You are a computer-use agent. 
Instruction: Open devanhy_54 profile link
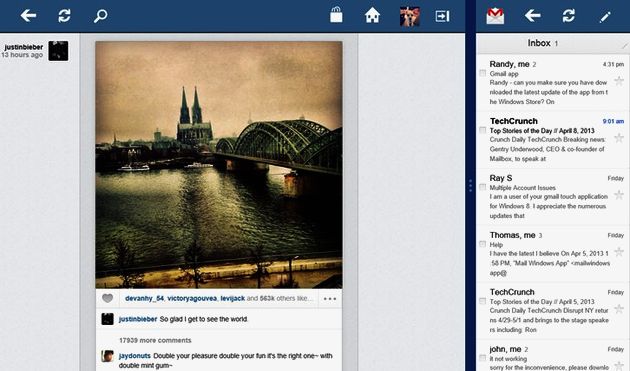[x=144, y=298]
